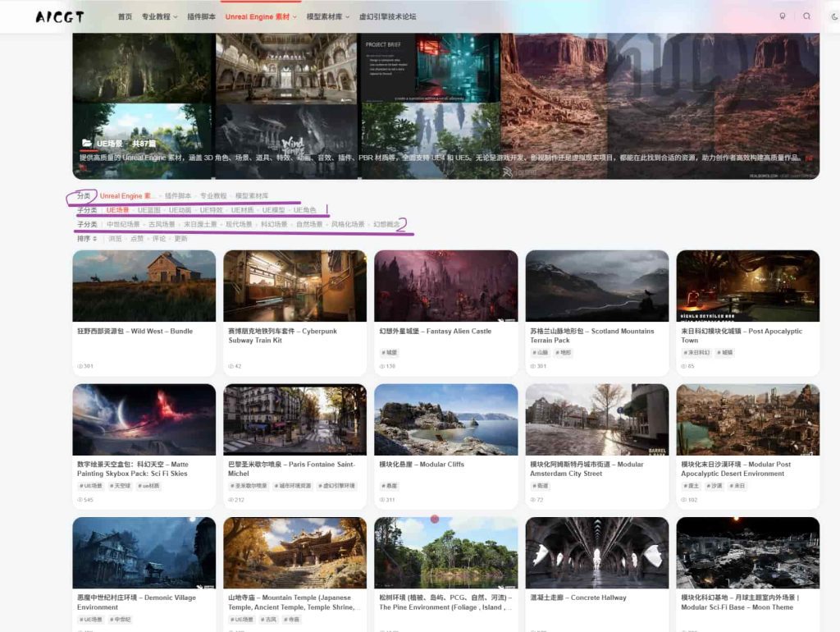Open Concrete Hallway thumbnail
Screen dimensions: 840x632
(597, 552)
